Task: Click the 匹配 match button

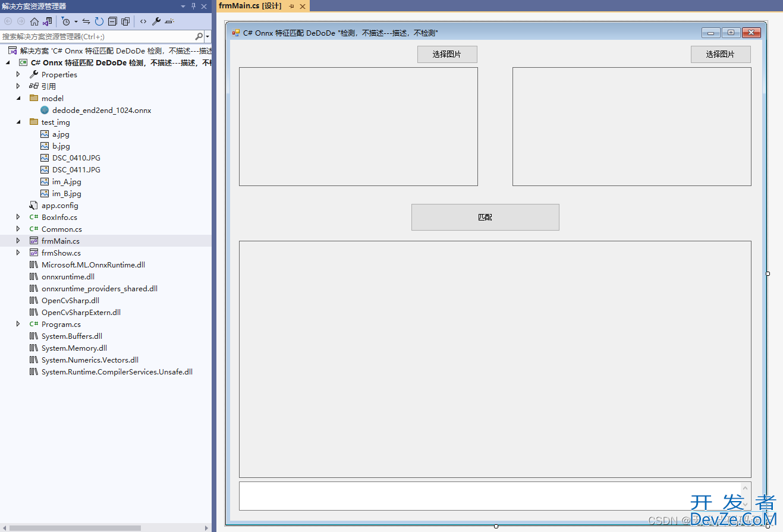Action: (485, 217)
